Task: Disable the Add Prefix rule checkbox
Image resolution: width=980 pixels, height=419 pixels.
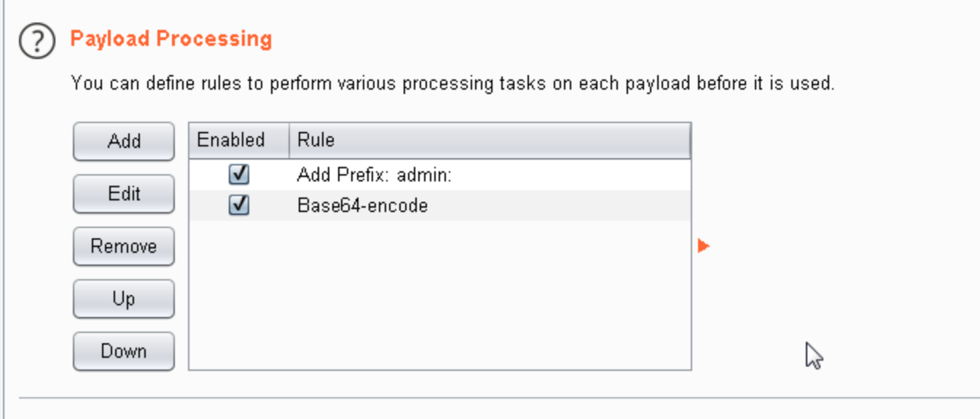Action: [x=239, y=175]
